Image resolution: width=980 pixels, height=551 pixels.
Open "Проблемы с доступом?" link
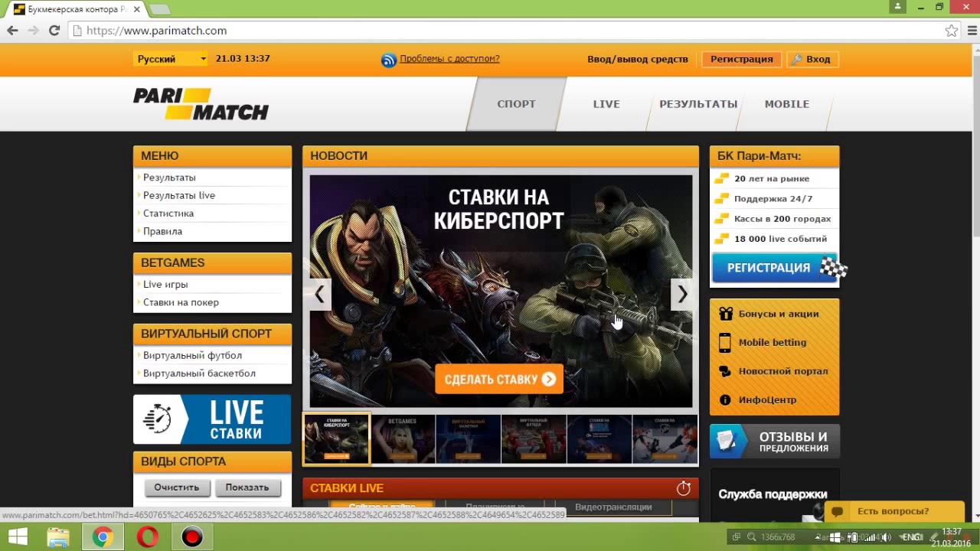449,58
